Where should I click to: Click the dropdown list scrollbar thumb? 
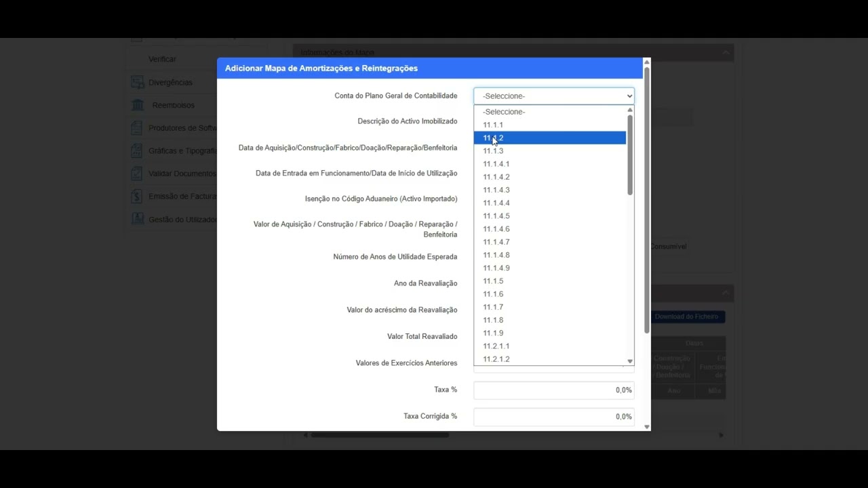click(630, 155)
